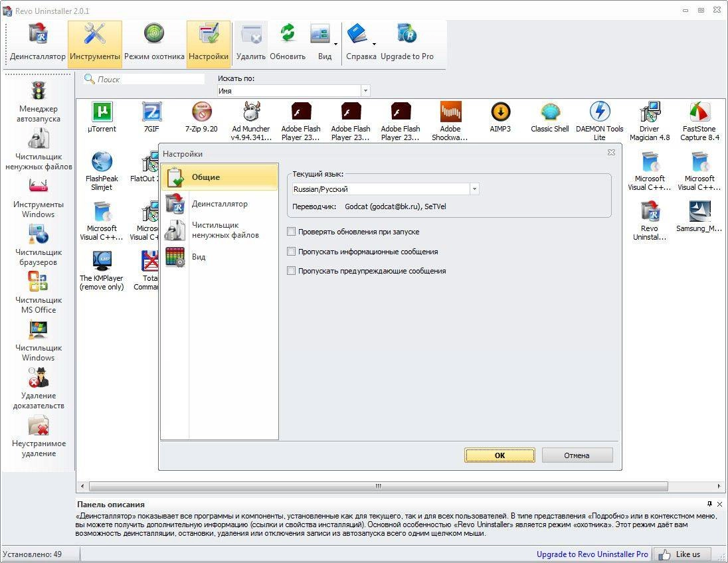Select the 7-Zip 9.20 program
This screenshot has width=728, height=563.
click(x=201, y=117)
